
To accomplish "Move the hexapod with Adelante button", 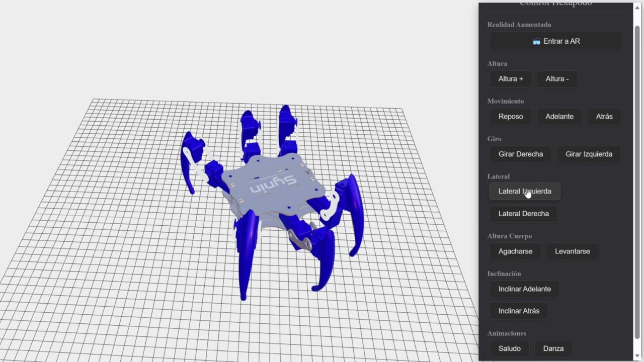I will coord(559,117).
